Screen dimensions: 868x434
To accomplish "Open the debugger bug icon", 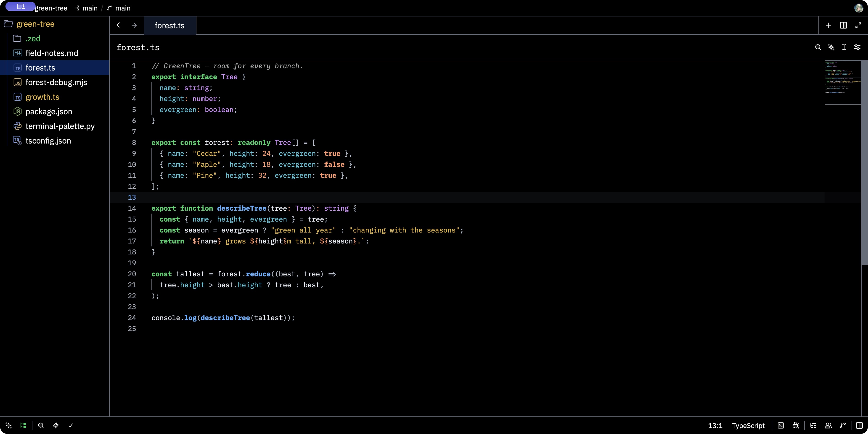I will 796,425.
